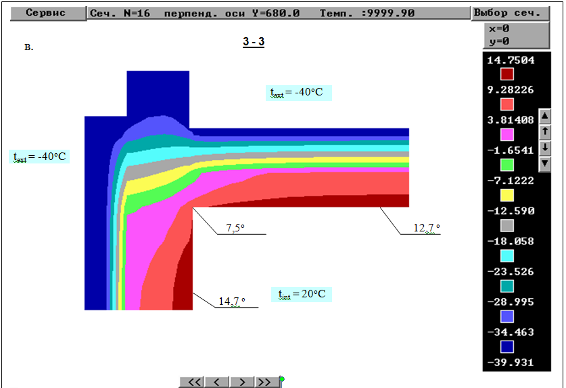
Task: Select the salmon 9.28226 legend swatch
Action: (x=507, y=105)
